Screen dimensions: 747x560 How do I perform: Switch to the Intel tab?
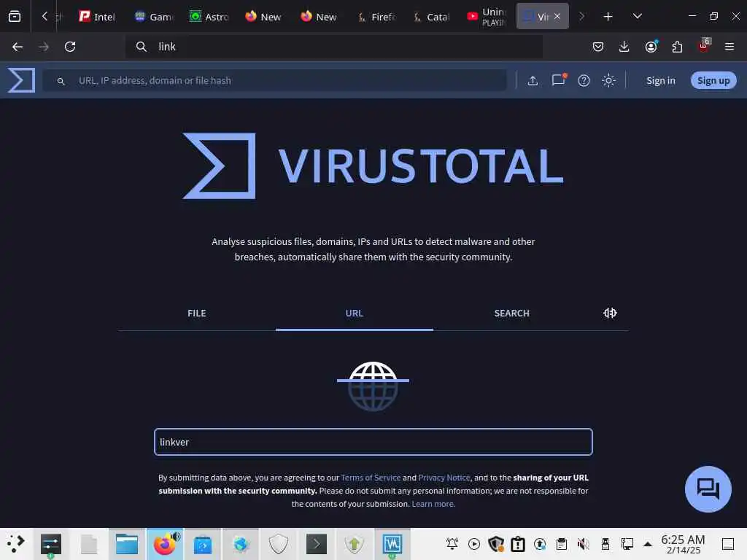point(97,17)
